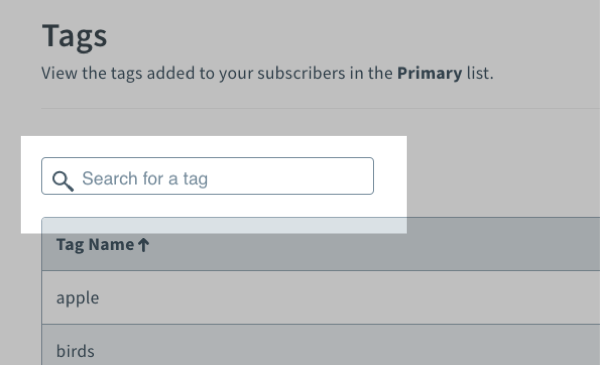Click the "Tag Name" label text
600x365 pixels.
click(95, 245)
